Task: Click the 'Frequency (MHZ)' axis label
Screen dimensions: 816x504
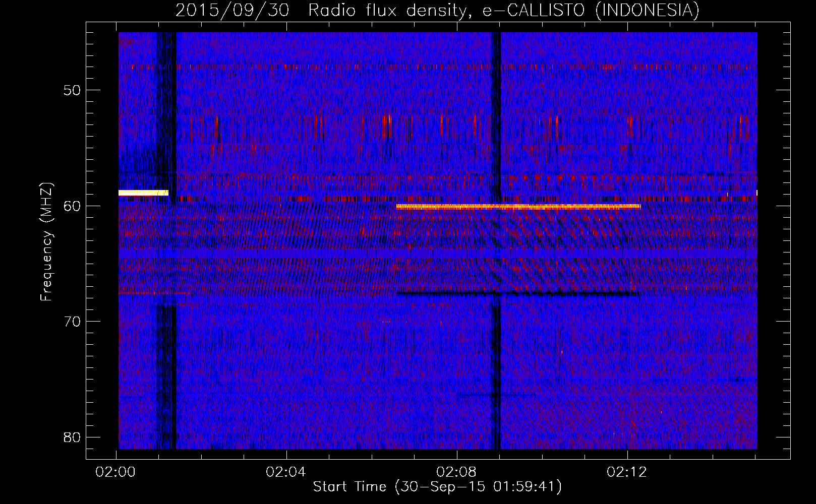Action: (46, 242)
